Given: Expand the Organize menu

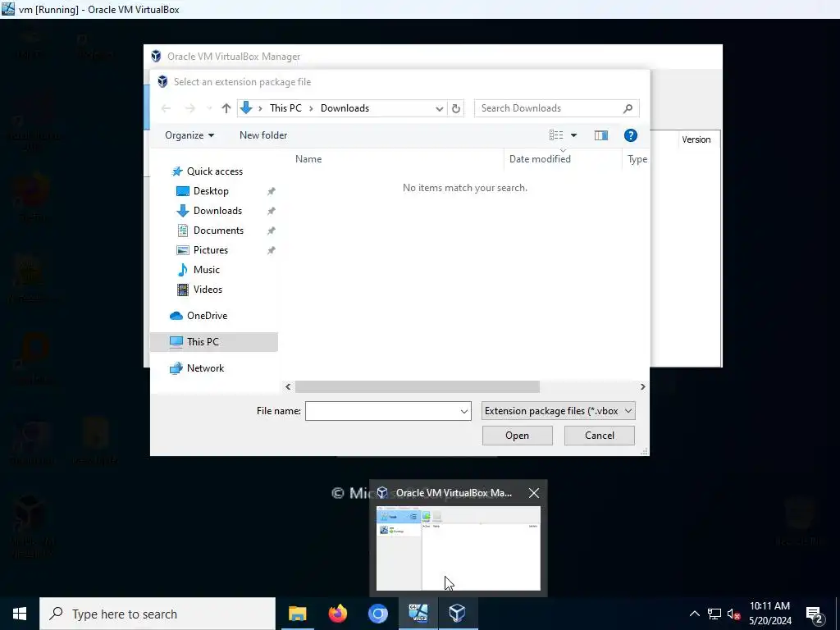Looking at the screenshot, I should point(189,135).
